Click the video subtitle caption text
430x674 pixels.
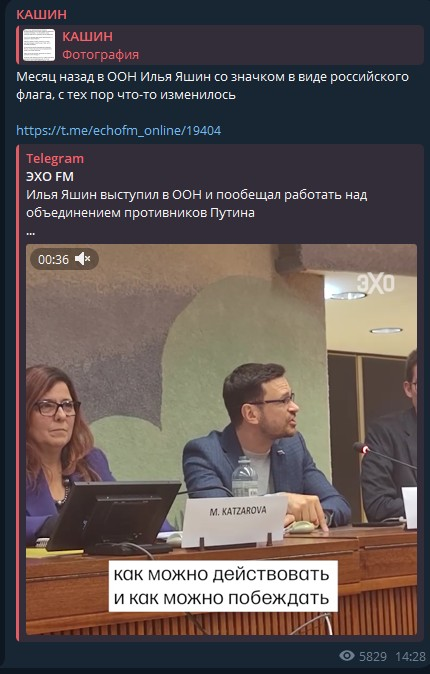(x=222, y=585)
